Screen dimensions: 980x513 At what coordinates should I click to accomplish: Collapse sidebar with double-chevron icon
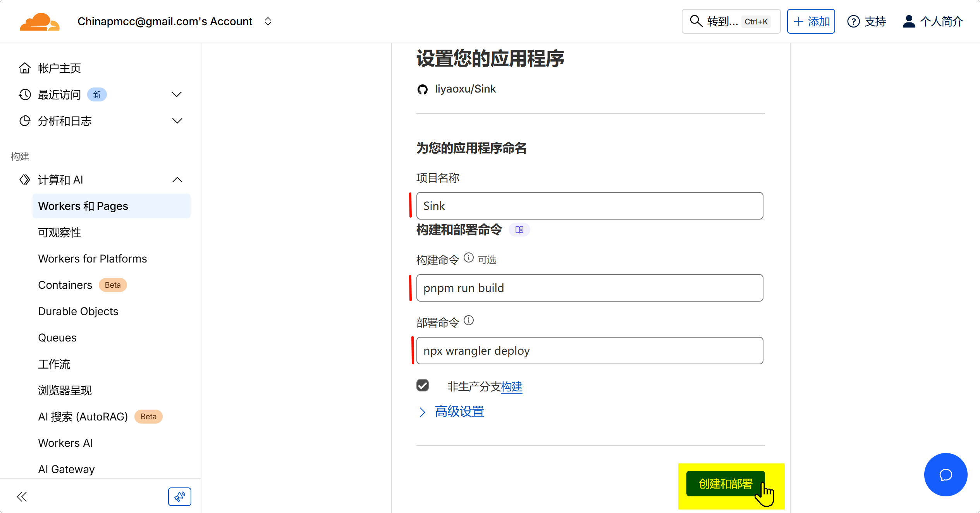pyautogui.click(x=22, y=497)
